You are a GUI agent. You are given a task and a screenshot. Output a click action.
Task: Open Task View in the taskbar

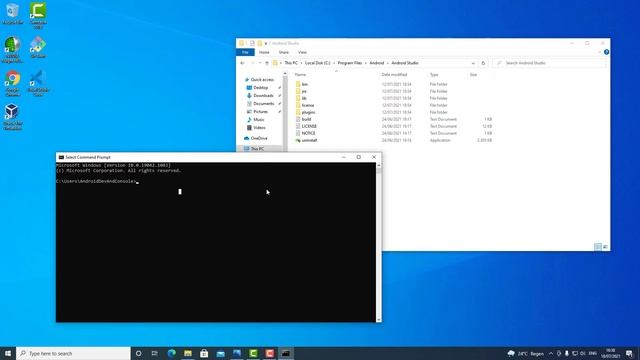tap(155, 353)
